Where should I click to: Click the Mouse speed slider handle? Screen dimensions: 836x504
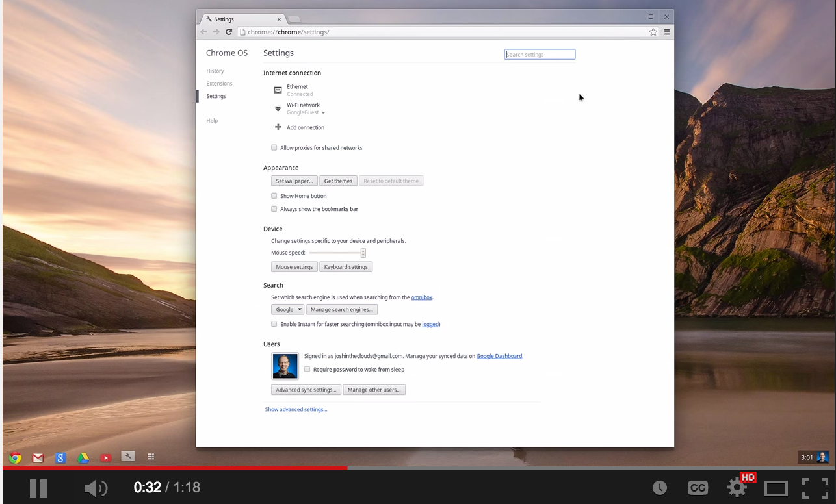pyautogui.click(x=363, y=253)
